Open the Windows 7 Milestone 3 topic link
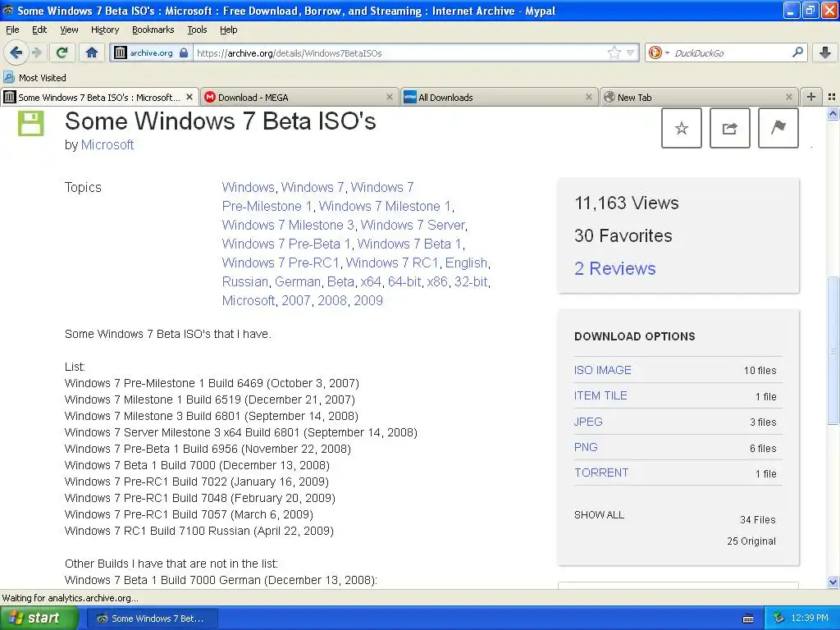 288,225
